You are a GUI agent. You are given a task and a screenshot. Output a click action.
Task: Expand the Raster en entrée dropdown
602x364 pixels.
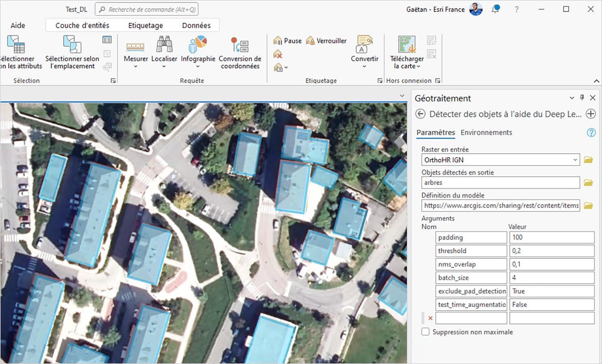tap(575, 160)
